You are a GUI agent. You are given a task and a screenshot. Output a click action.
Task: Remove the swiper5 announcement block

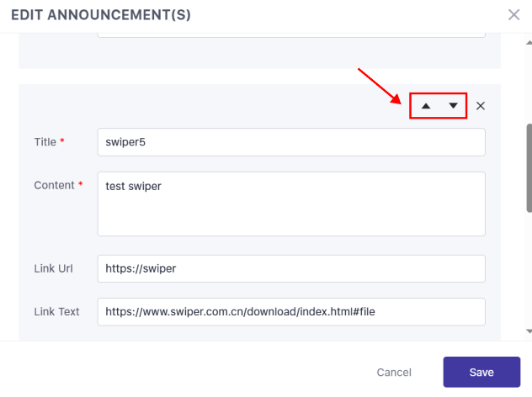(x=481, y=106)
